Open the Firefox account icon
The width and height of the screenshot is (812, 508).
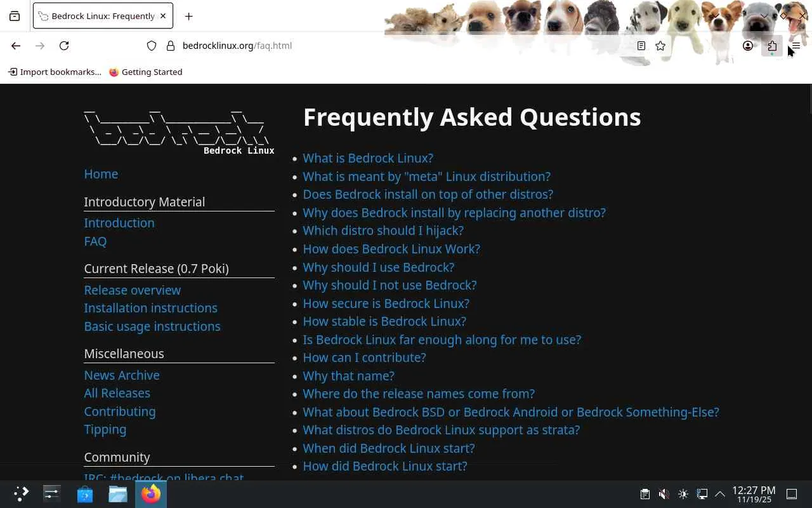748,46
